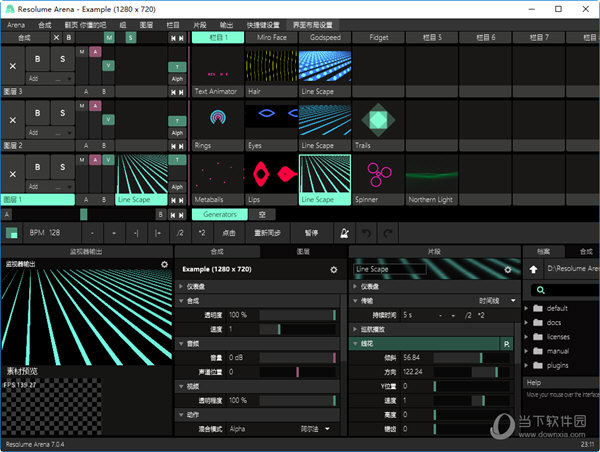
Task: Open the 输出 menu
Action: coord(227,24)
